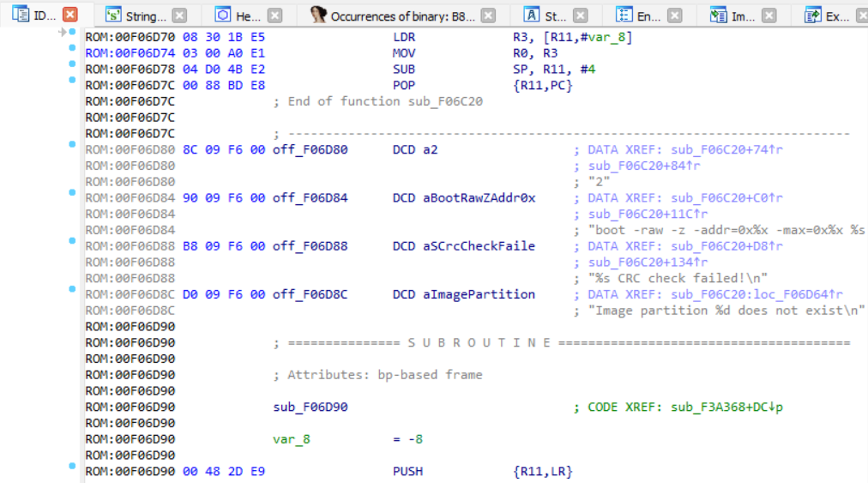868x483 pixels.
Task: Click the Imports tab icon
Action: click(x=719, y=15)
